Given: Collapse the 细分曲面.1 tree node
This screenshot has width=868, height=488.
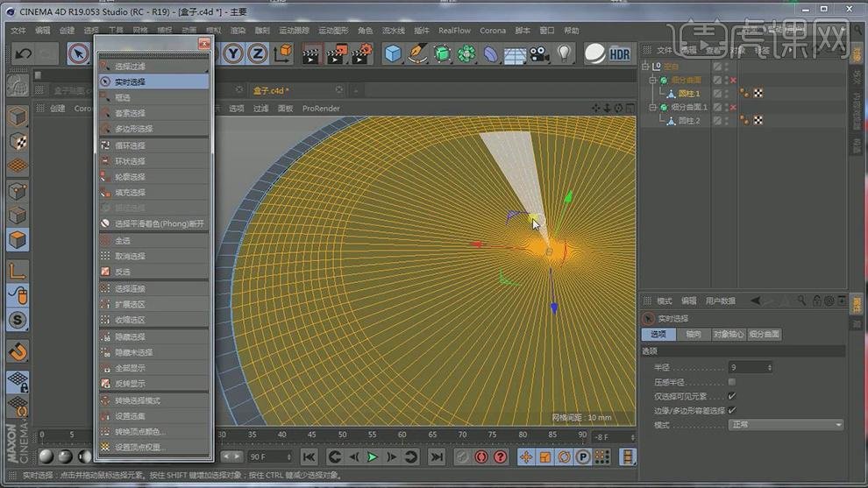Looking at the screenshot, I should pyautogui.click(x=653, y=107).
